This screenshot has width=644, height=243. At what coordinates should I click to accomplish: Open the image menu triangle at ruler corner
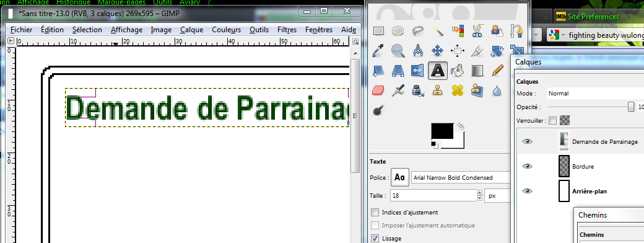point(11,41)
